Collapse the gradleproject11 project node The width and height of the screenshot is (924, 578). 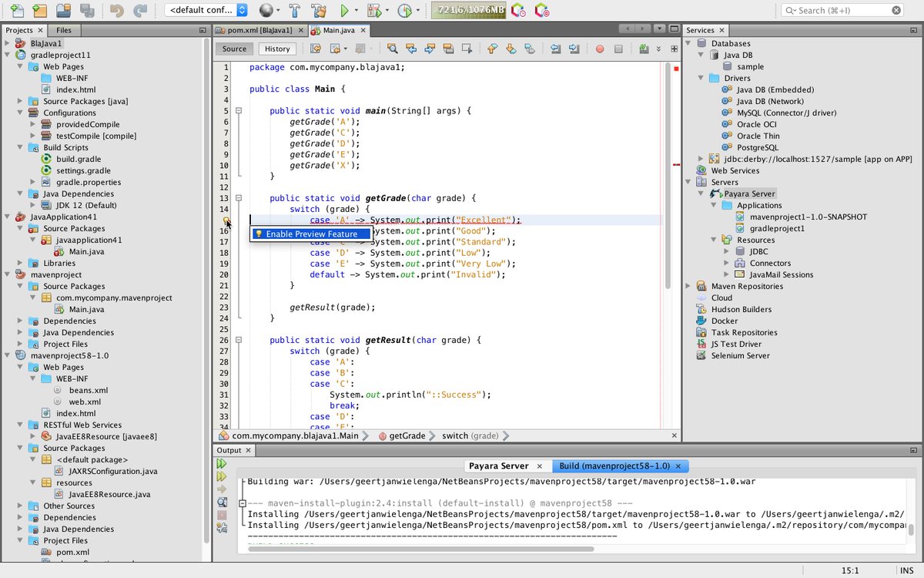[8, 55]
